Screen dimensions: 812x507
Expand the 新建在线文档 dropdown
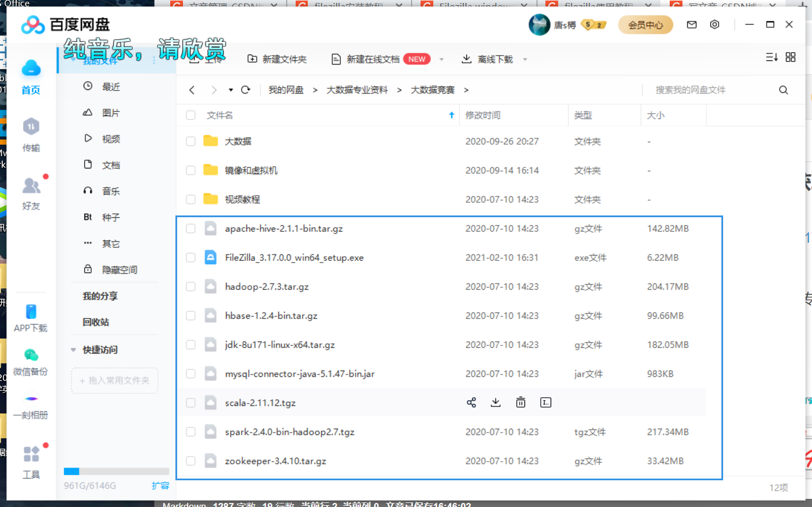[441, 59]
